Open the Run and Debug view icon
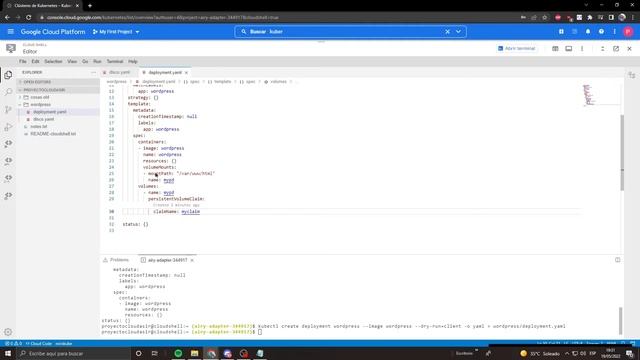Viewport: 640px width, 360px height. click(8, 127)
